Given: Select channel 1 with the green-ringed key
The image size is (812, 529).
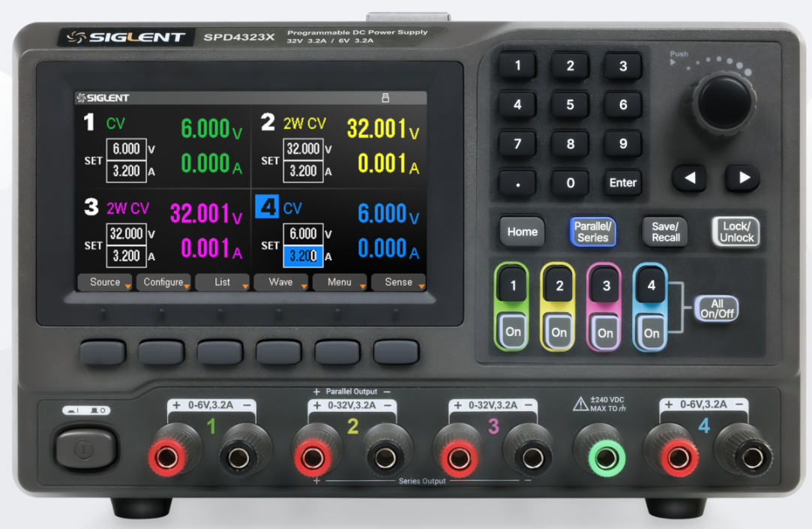Looking at the screenshot, I should 513,285.
